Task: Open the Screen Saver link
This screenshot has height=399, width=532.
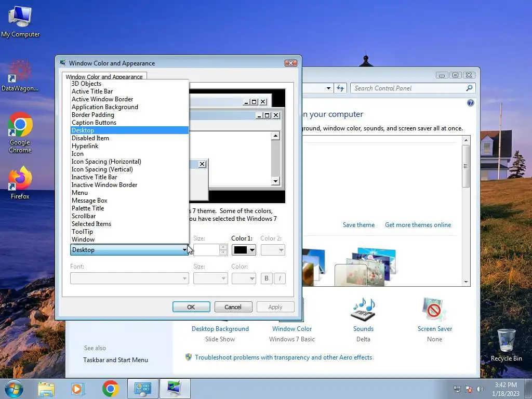Action: (x=435, y=328)
